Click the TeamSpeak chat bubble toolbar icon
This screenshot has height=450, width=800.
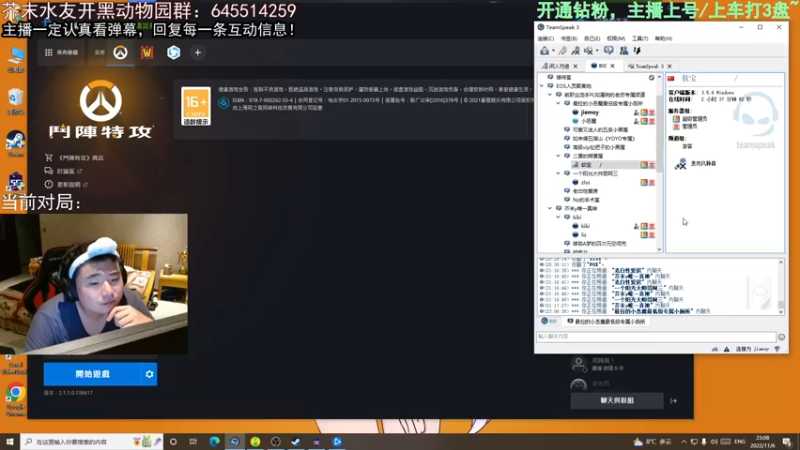(x=609, y=51)
